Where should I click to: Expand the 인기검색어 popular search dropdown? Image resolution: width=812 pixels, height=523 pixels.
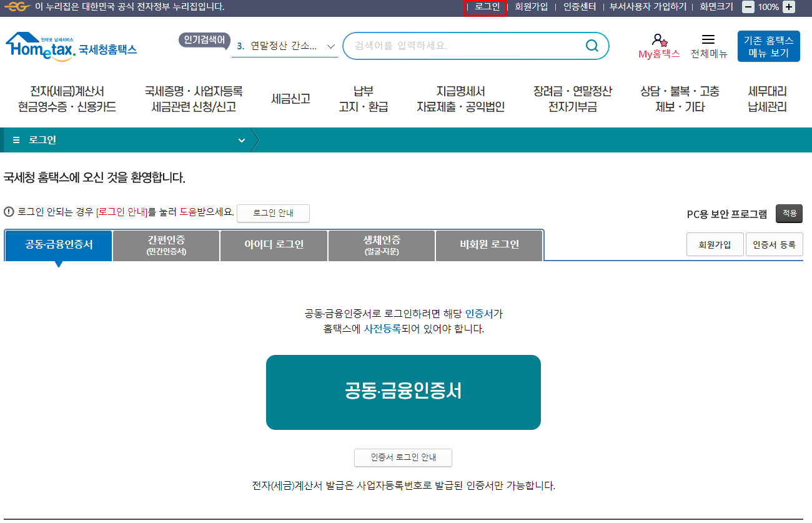[330, 46]
